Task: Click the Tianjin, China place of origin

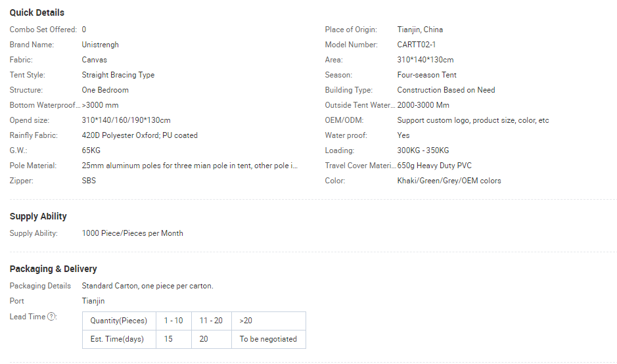Action: point(420,30)
